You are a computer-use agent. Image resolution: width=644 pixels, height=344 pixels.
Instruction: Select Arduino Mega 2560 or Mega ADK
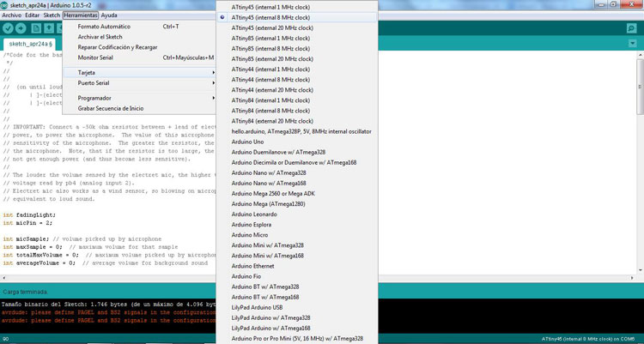(x=296, y=193)
